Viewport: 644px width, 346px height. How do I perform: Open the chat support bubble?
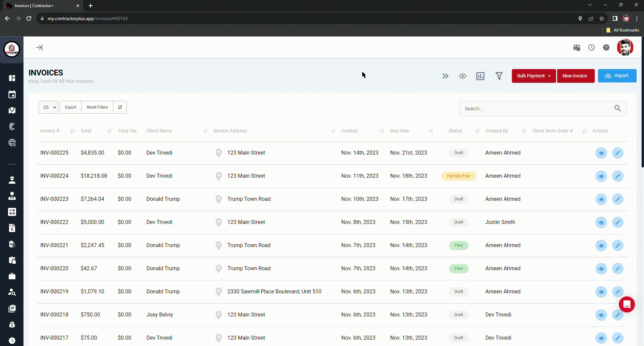627,304
